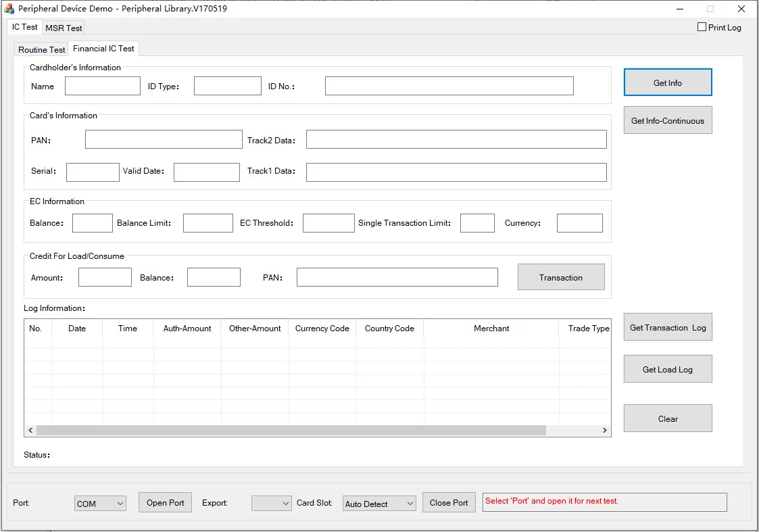This screenshot has width=759, height=532.
Task: Open the Port COM dropdown
Action: tap(100, 504)
